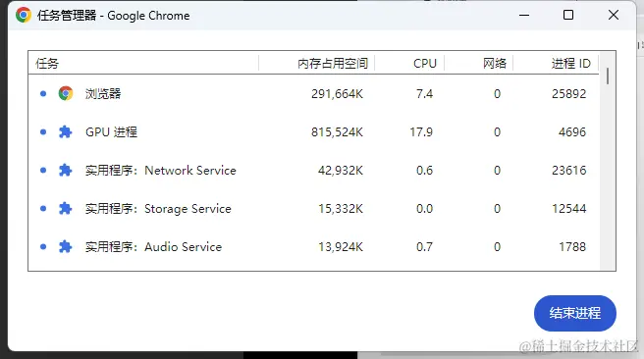Click memory value 13,924K
This screenshot has height=359, width=644.
click(x=341, y=247)
